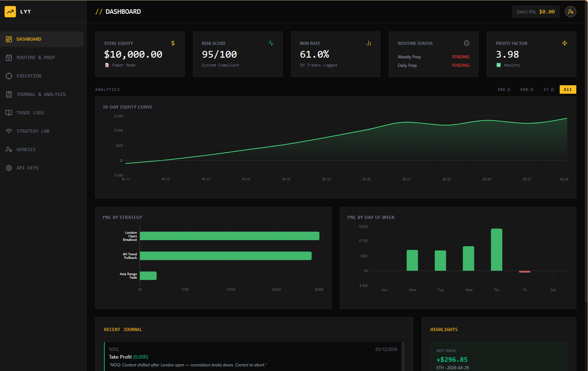Go to Routine & Prep section

[x=42, y=58]
